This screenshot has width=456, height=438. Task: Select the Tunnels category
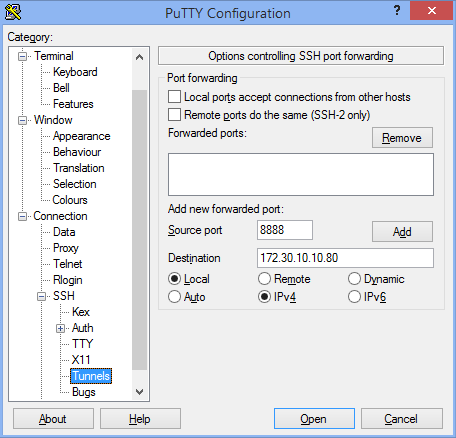pos(91,376)
